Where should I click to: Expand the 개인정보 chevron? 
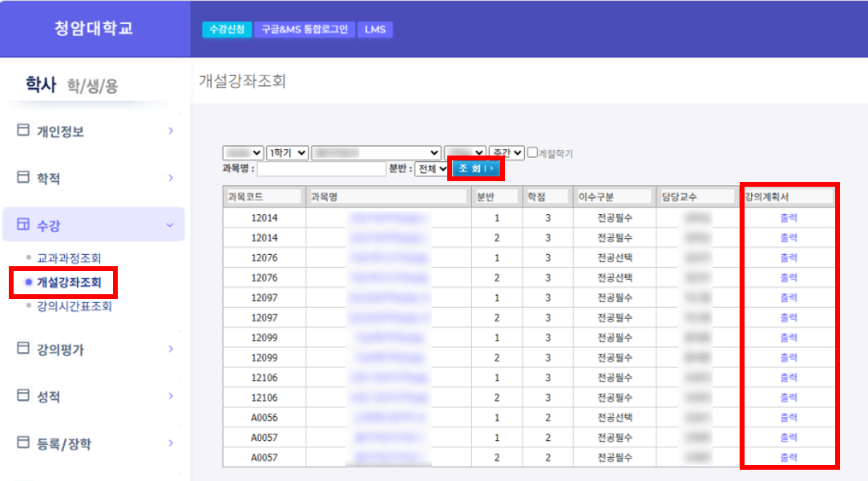click(x=171, y=131)
